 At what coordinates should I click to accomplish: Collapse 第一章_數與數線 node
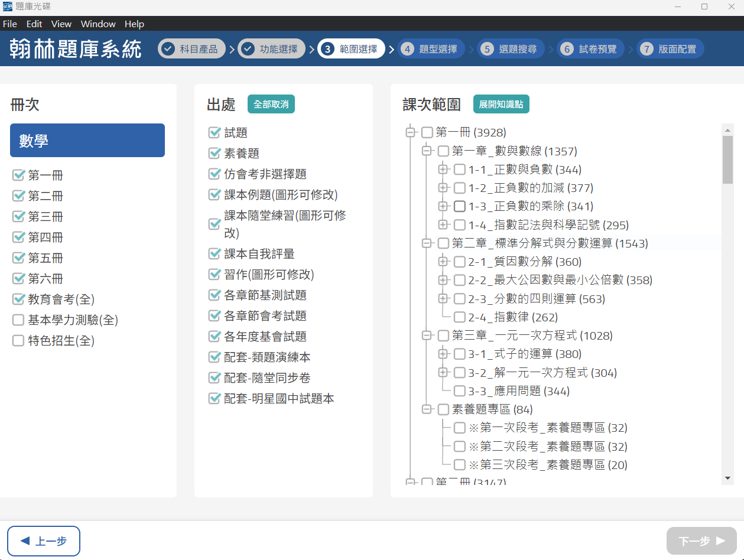click(x=427, y=151)
